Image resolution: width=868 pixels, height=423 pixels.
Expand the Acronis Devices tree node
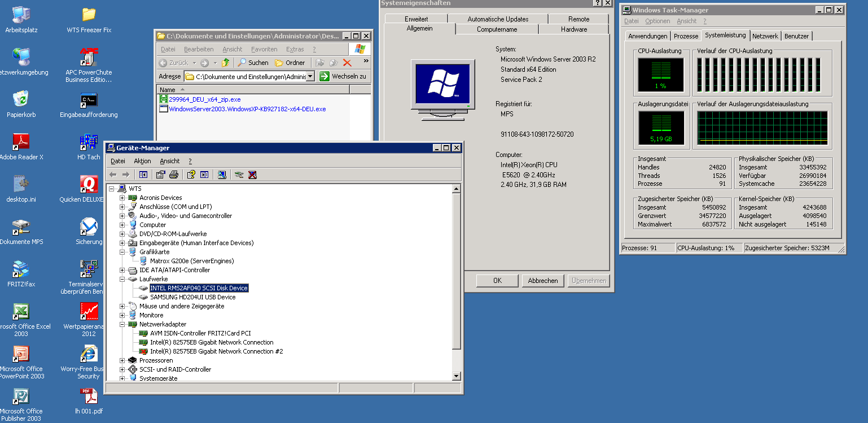coord(122,198)
